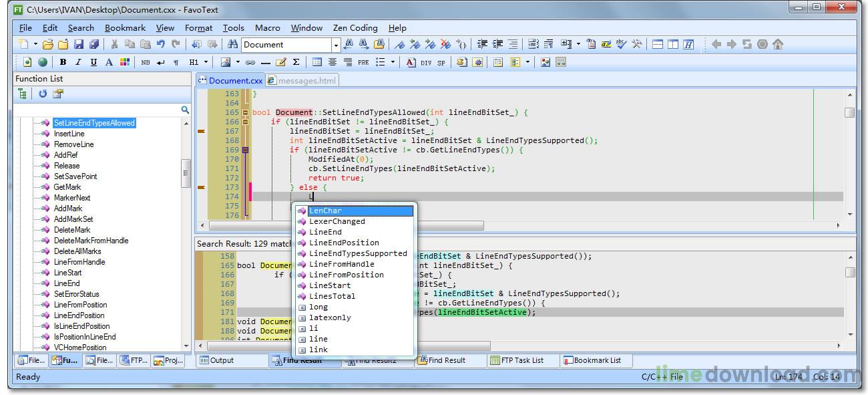Open the Zen Coding menu

click(355, 27)
